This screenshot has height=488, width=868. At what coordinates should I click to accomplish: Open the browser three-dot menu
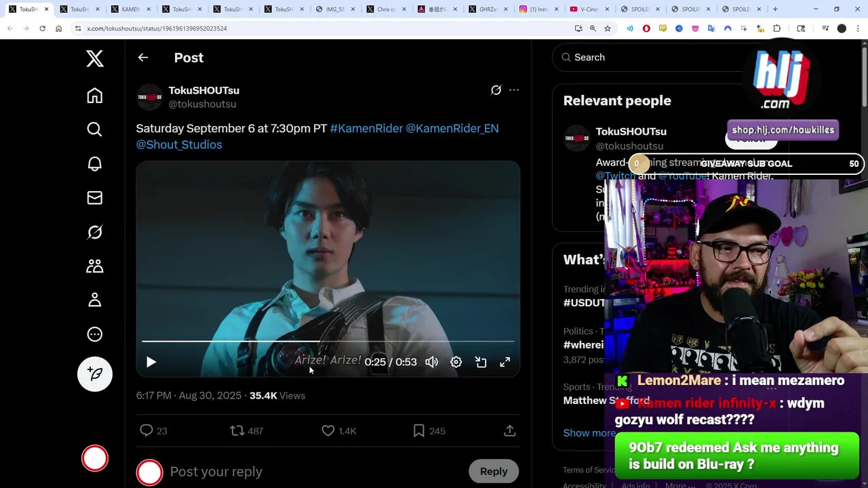(x=858, y=28)
